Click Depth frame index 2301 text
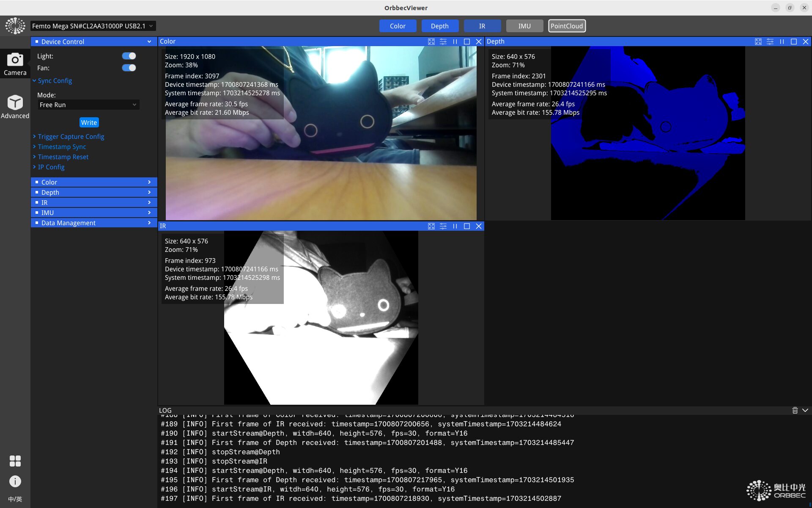The image size is (812, 508). coord(519,76)
